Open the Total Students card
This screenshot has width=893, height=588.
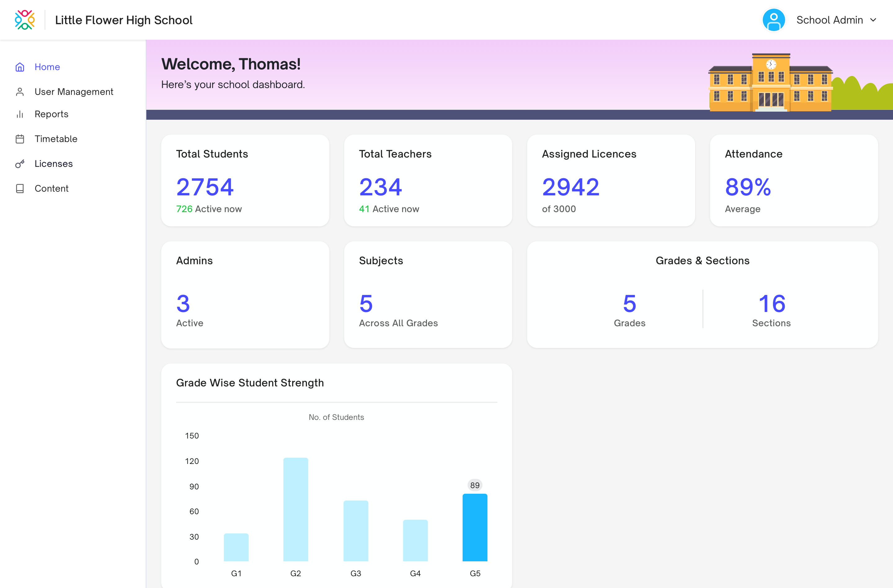click(245, 180)
